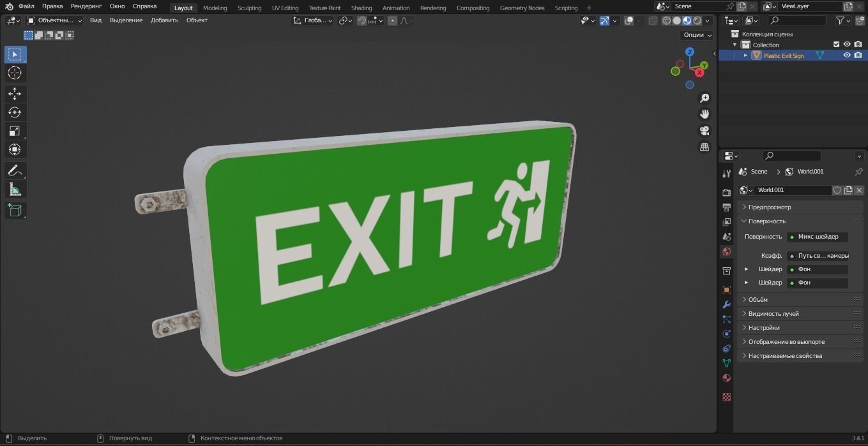This screenshot has width=868, height=446.
Task: Switch to solid viewport shading
Action: coord(677,20)
